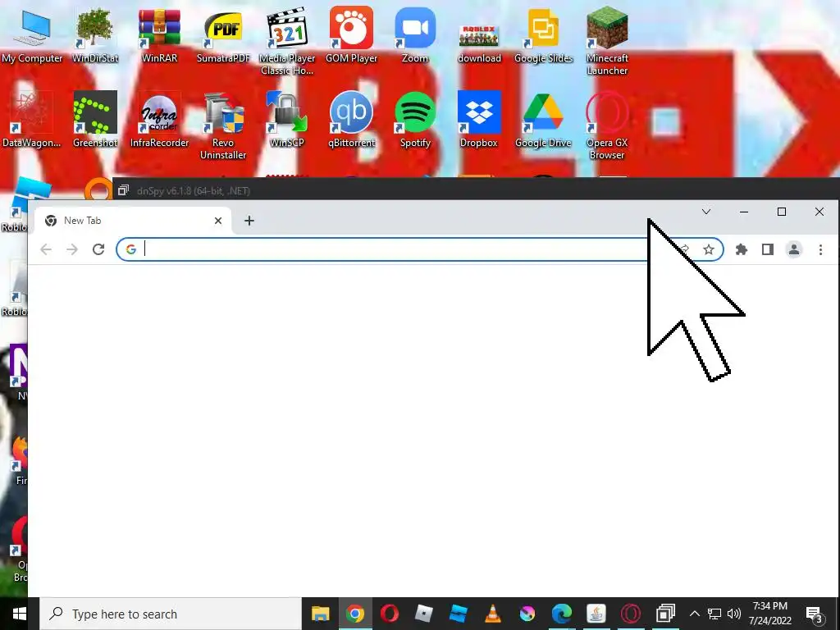Screen dimensions: 840x630
Task: Go back in Chrome
Action: [x=46, y=249]
